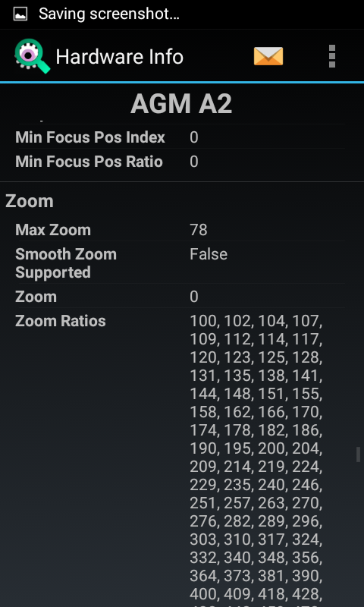Select the Smooth Zoom Supported label
The image size is (364, 607).
[66, 263]
